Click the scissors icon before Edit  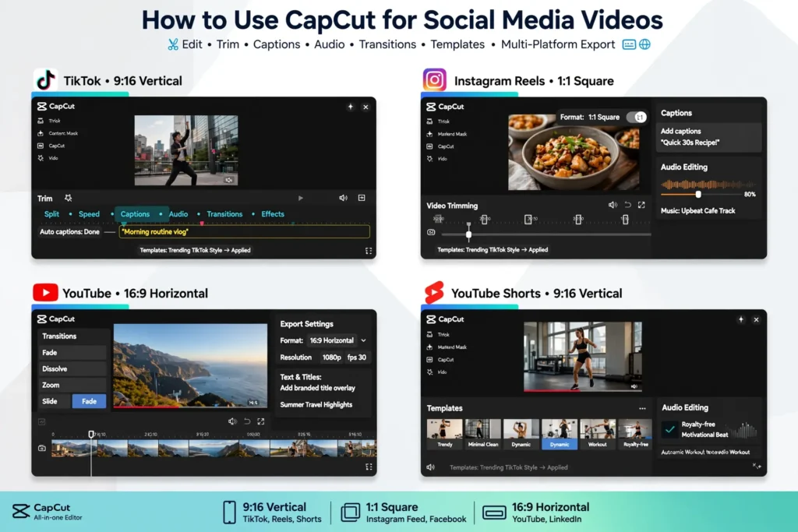click(x=173, y=44)
